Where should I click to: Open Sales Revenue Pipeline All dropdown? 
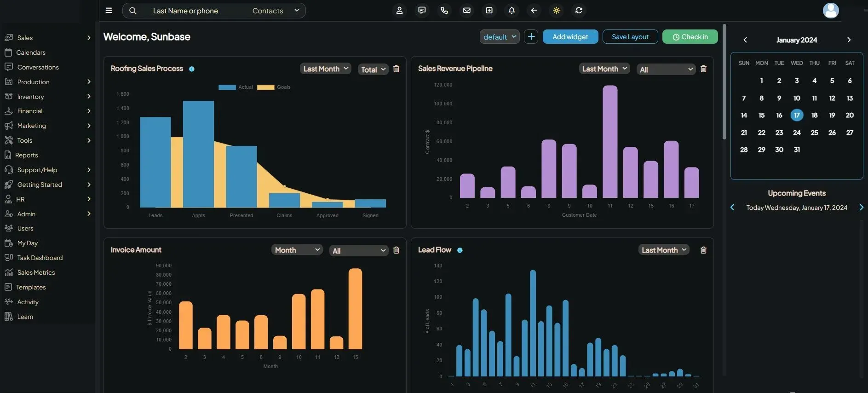pos(666,69)
